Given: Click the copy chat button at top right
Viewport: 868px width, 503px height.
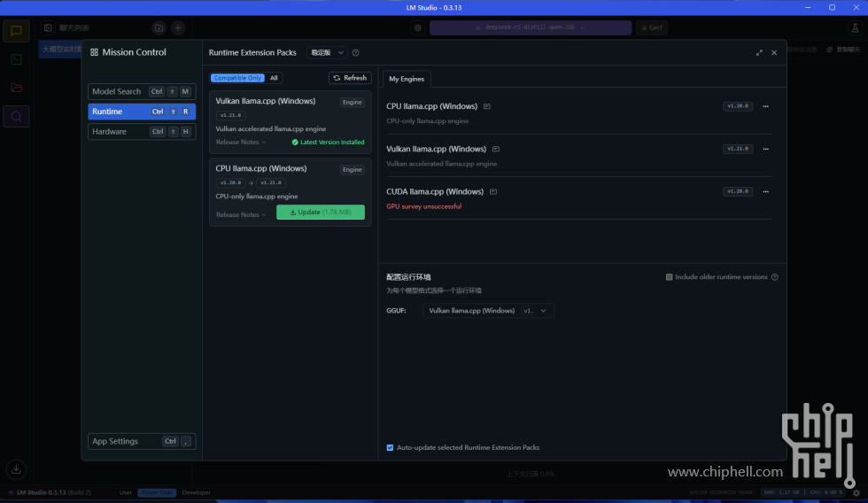Looking at the screenshot, I should pyautogui.click(x=843, y=50).
